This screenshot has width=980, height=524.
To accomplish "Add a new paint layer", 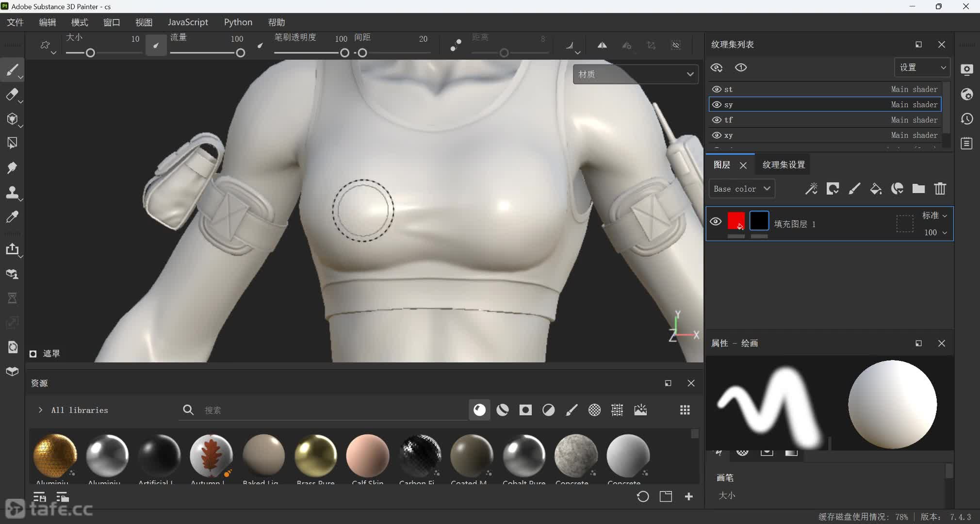I will coord(854,189).
